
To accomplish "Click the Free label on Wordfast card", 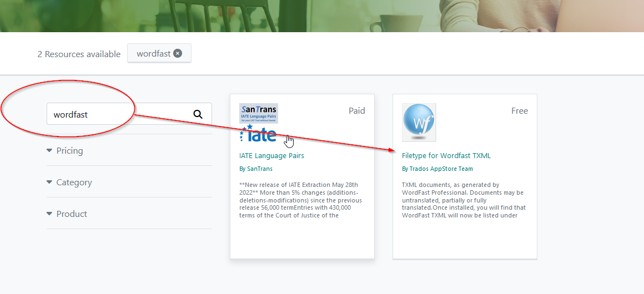I will [520, 111].
